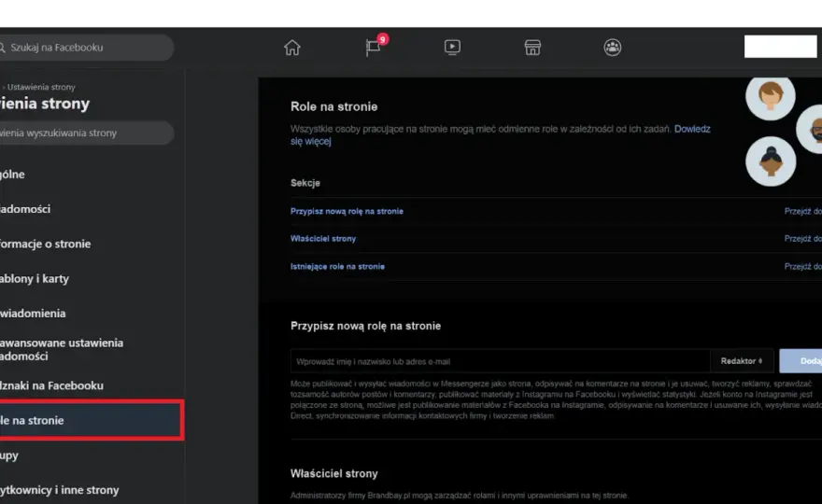This screenshot has width=822, height=504.
Task: Select Użytkownicy i inne strony menu item
Action: (x=59, y=490)
